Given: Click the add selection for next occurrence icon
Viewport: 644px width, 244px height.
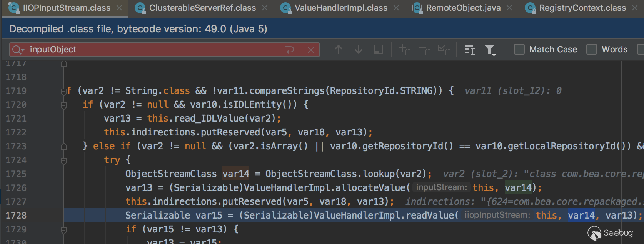Looking at the screenshot, I should point(404,50).
